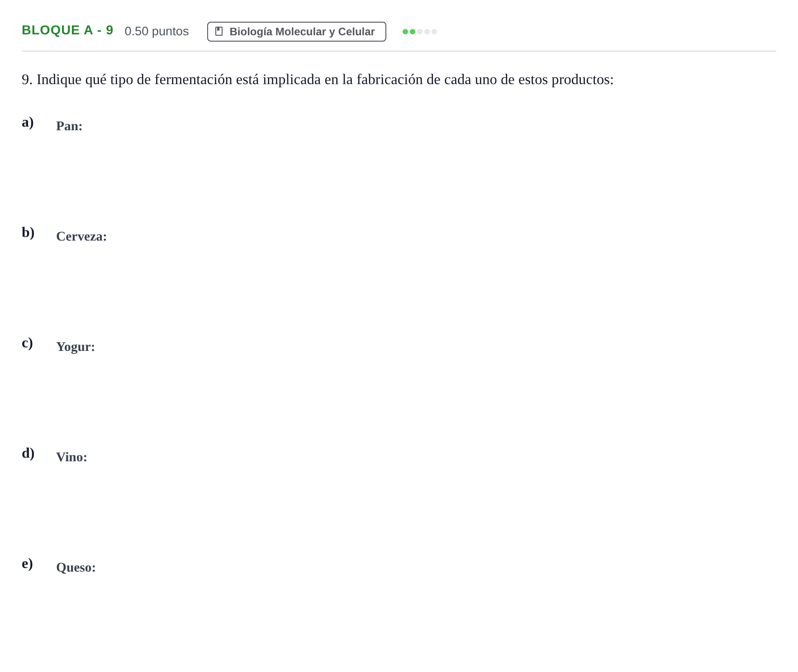Click the Yogur: answer label
The image size is (798, 672).
76,347
